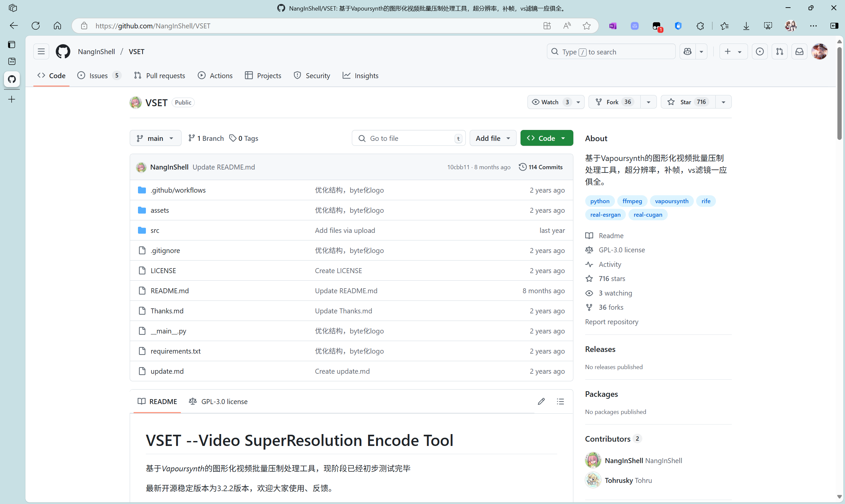Open the README.md file

click(x=170, y=291)
